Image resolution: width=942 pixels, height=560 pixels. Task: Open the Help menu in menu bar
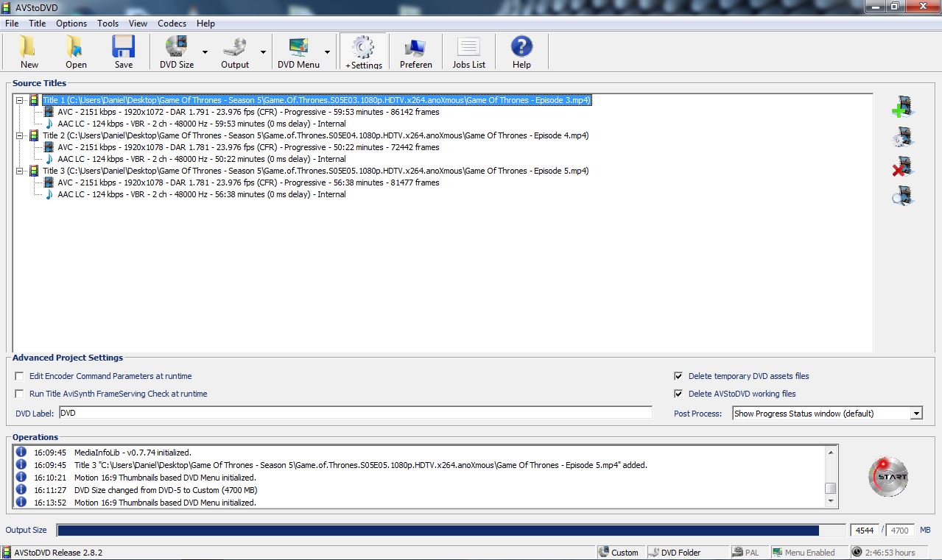click(x=206, y=24)
